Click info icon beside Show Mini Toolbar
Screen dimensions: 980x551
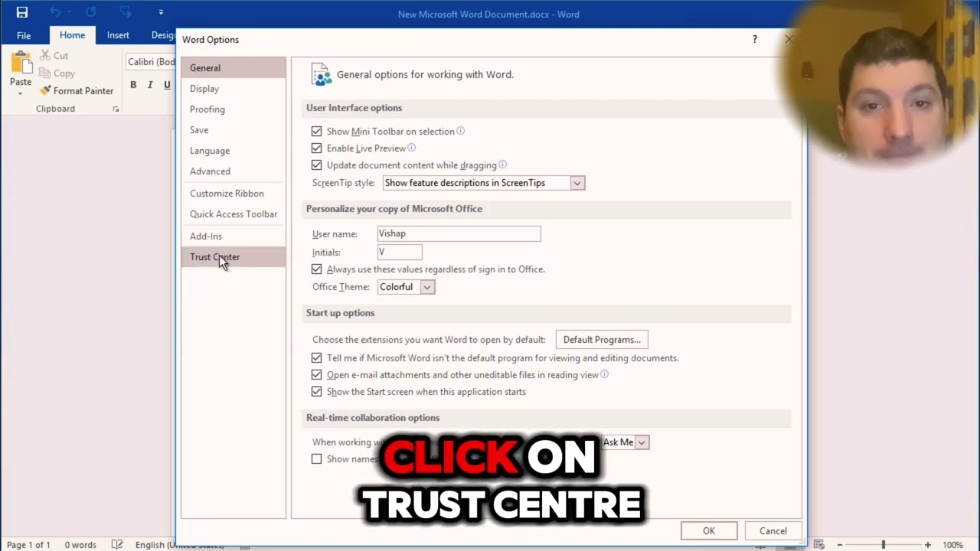460,131
